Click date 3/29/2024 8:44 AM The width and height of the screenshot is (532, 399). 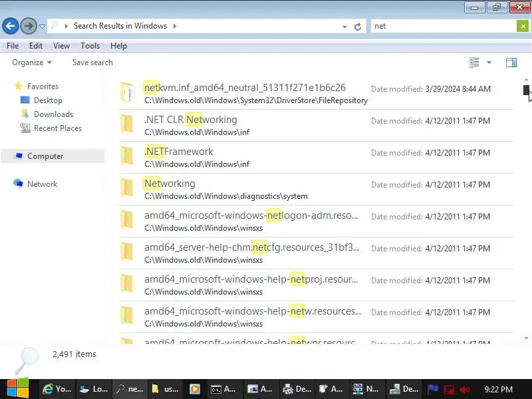pos(458,89)
